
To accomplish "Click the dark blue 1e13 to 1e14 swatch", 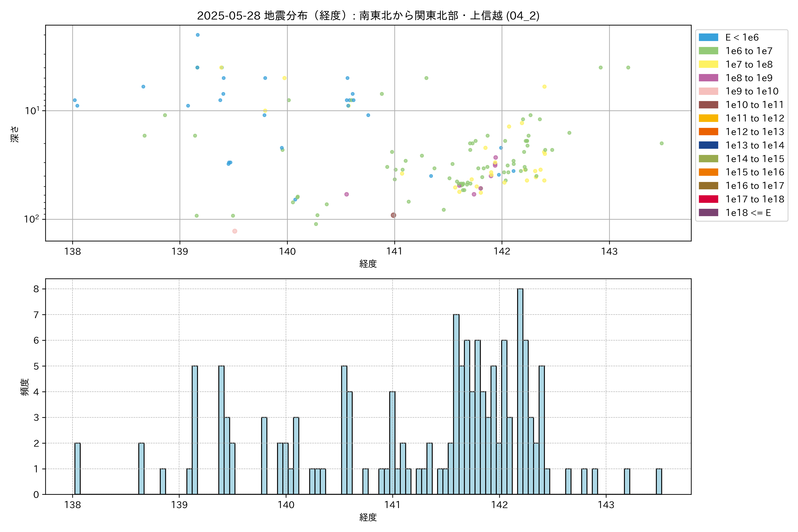I will click(x=708, y=145).
